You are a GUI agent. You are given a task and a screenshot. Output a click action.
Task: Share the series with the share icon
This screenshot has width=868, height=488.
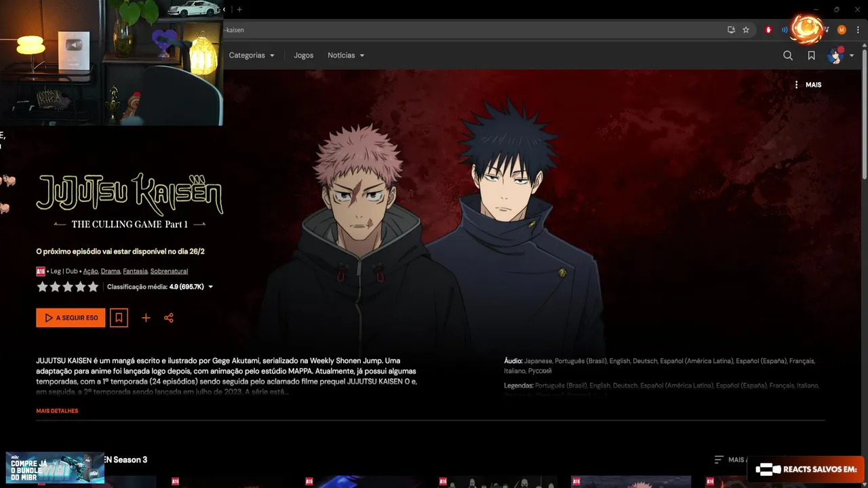[x=169, y=318]
